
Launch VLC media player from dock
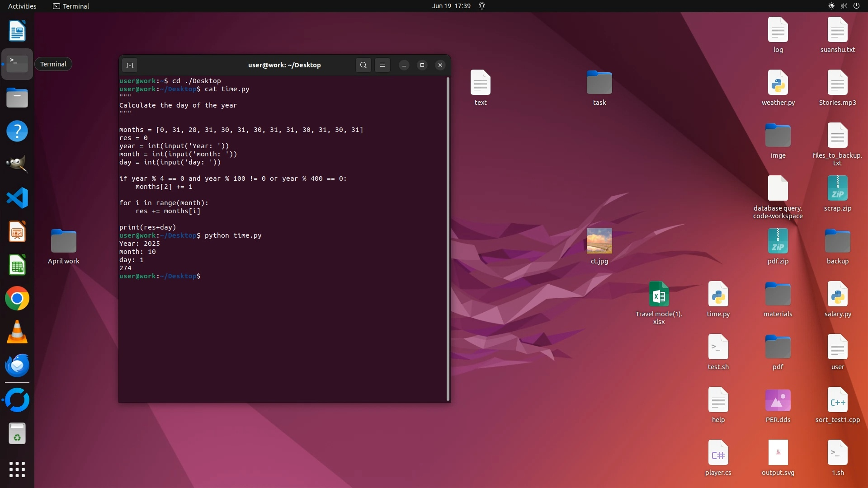17,332
